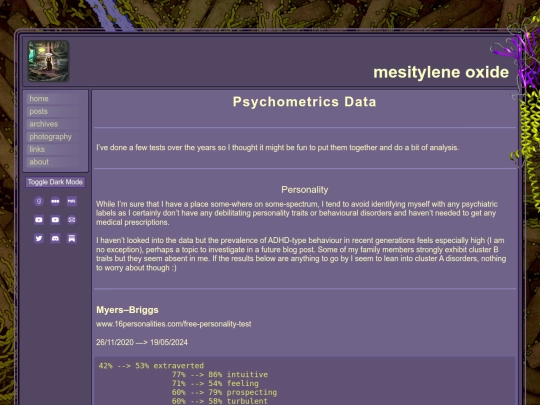
Task: Click the Personality subheading
Action: 304,190
